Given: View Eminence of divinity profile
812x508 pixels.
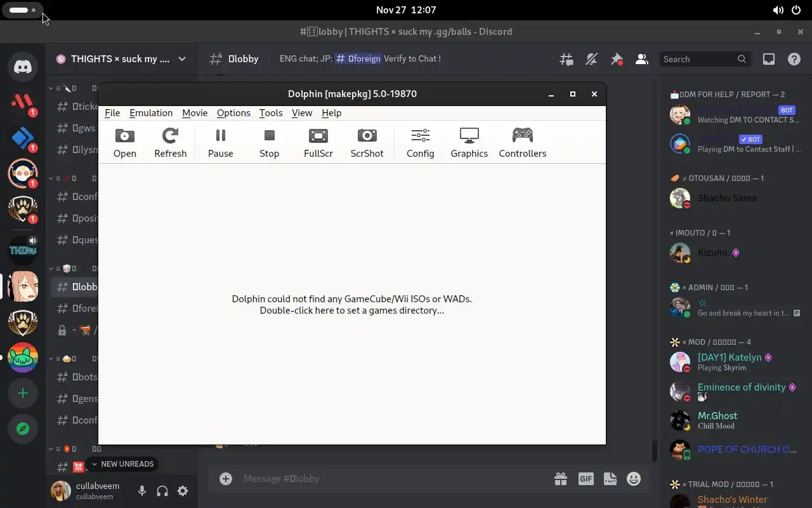Looking at the screenshot, I should coord(736,392).
